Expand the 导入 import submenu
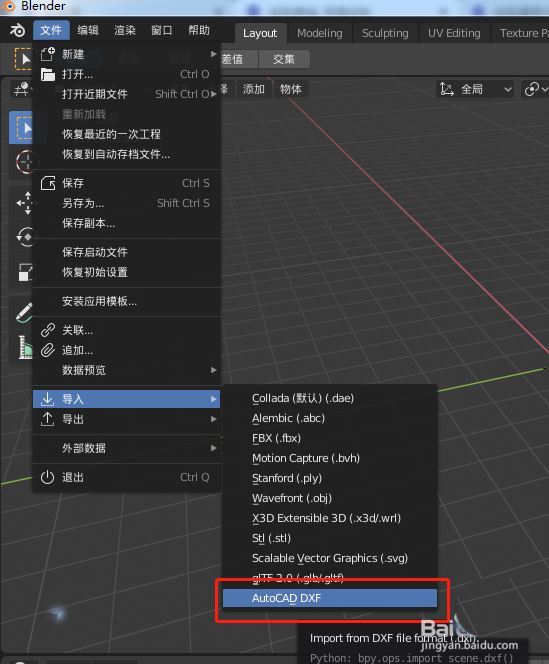 (x=127, y=399)
